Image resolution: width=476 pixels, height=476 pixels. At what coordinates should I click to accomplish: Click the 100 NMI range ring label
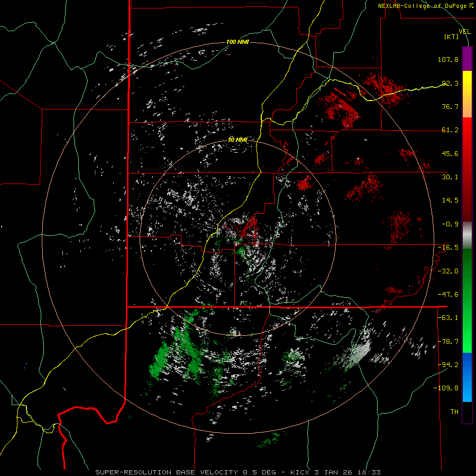coord(237,42)
